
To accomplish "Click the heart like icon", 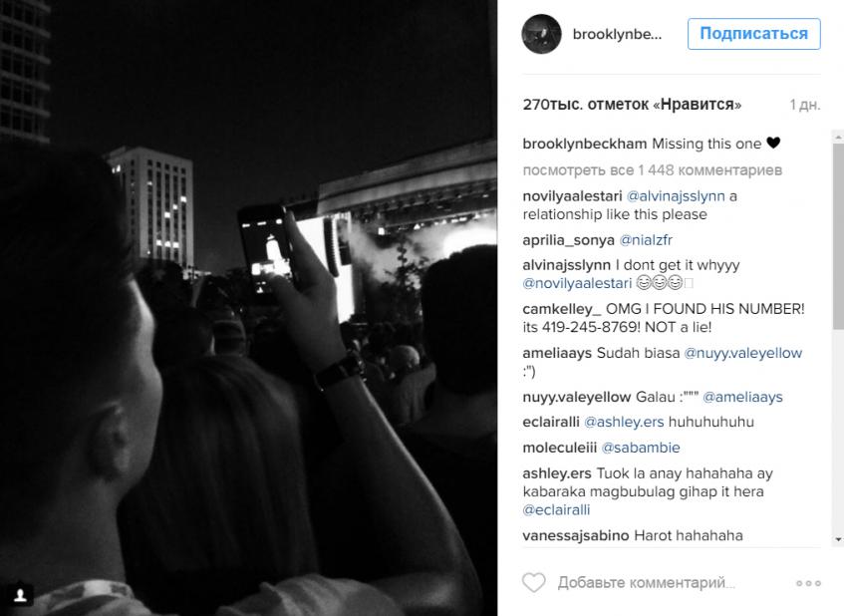I will click(x=534, y=583).
